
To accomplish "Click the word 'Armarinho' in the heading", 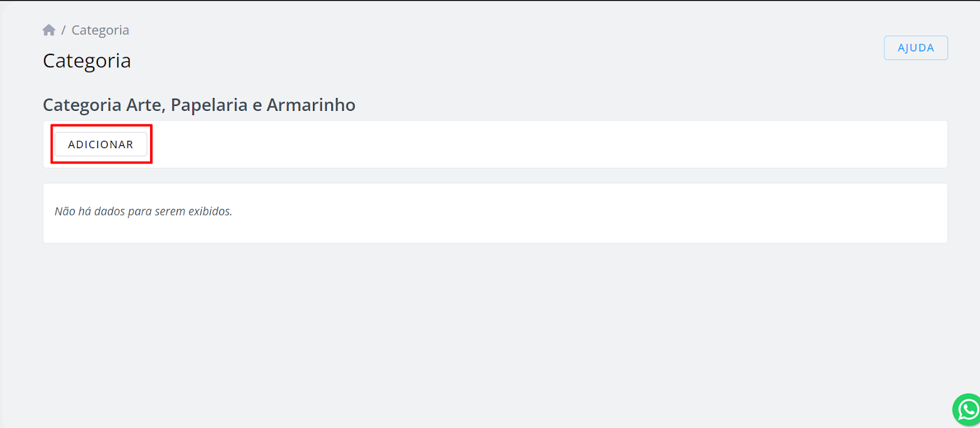I will click(x=311, y=105).
